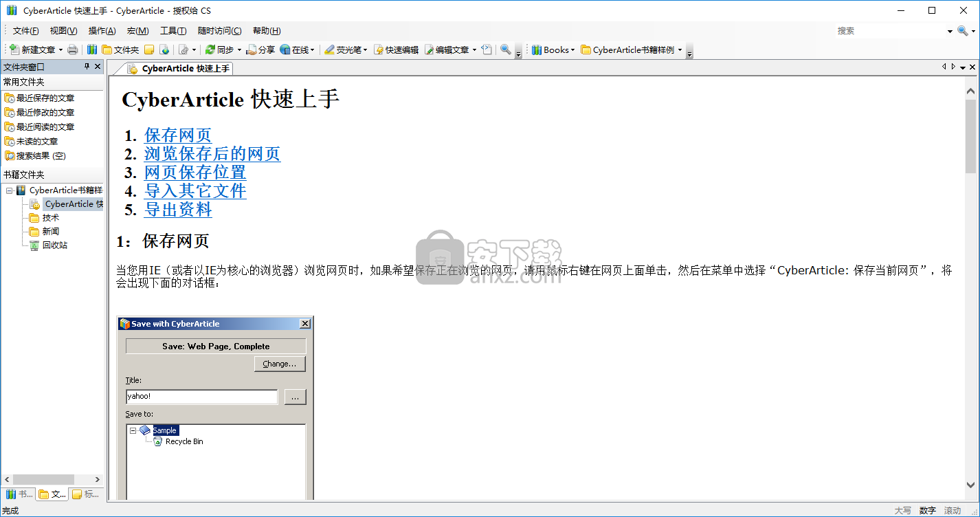Click the page with globe icon
The image size is (980, 517).
pyautogui.click(x=164, y=49)
